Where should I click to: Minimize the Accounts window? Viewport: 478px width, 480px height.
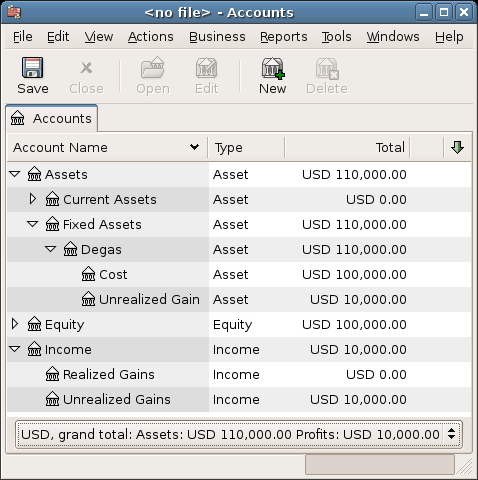[x=424, y=13]
